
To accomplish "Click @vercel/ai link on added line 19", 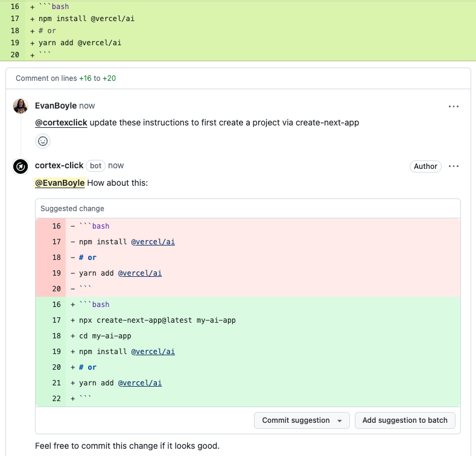I will pos(153,352).
